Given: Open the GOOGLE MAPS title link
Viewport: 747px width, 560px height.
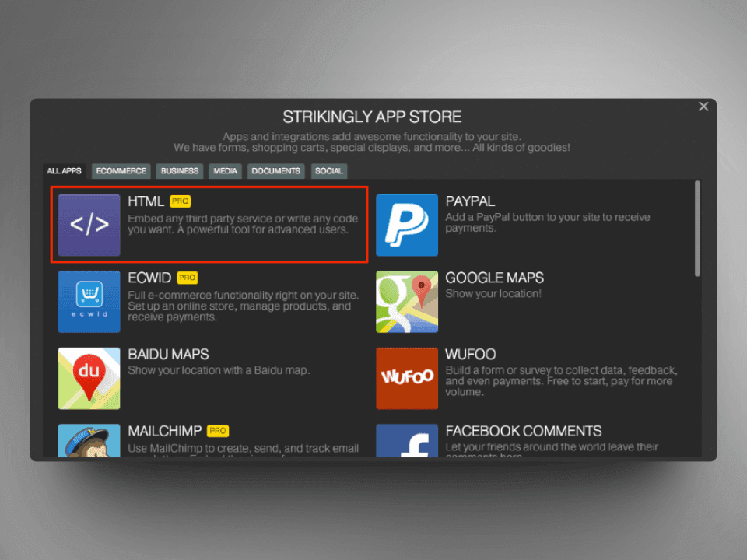Looking at the screenshot, I should [x=494, y=278].
